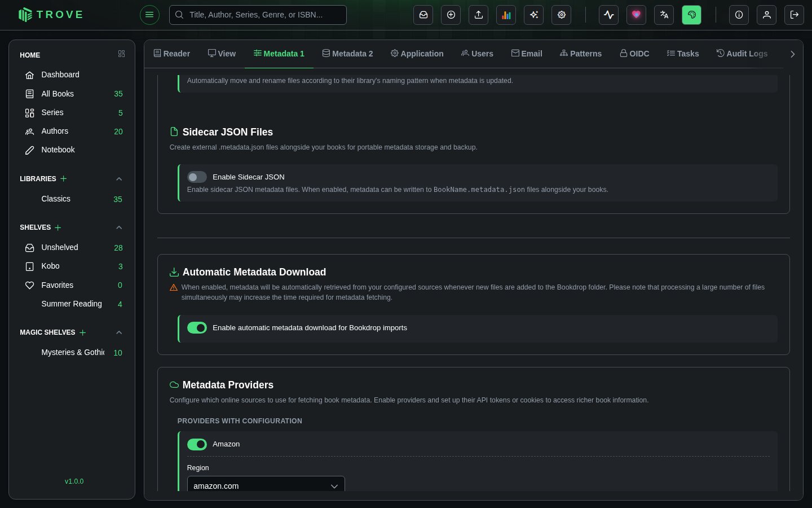Add a new magic shelf plus icon
The image size is (812, 508).
(x=83, y=332)
